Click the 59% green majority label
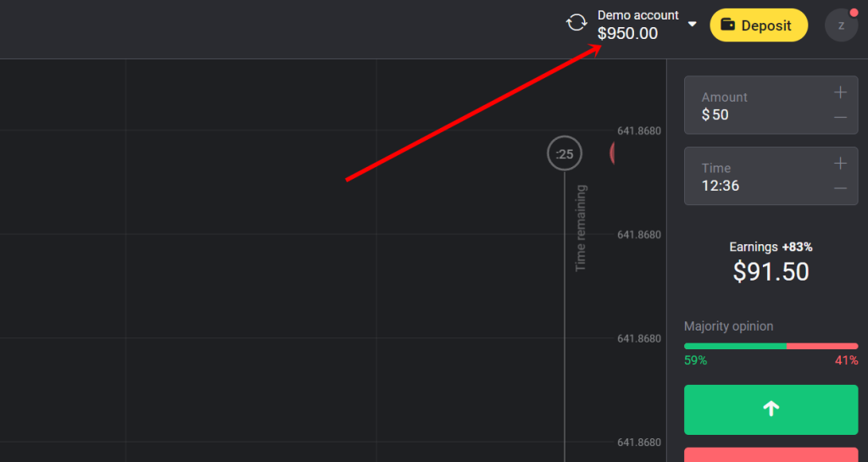 [695, 360]
